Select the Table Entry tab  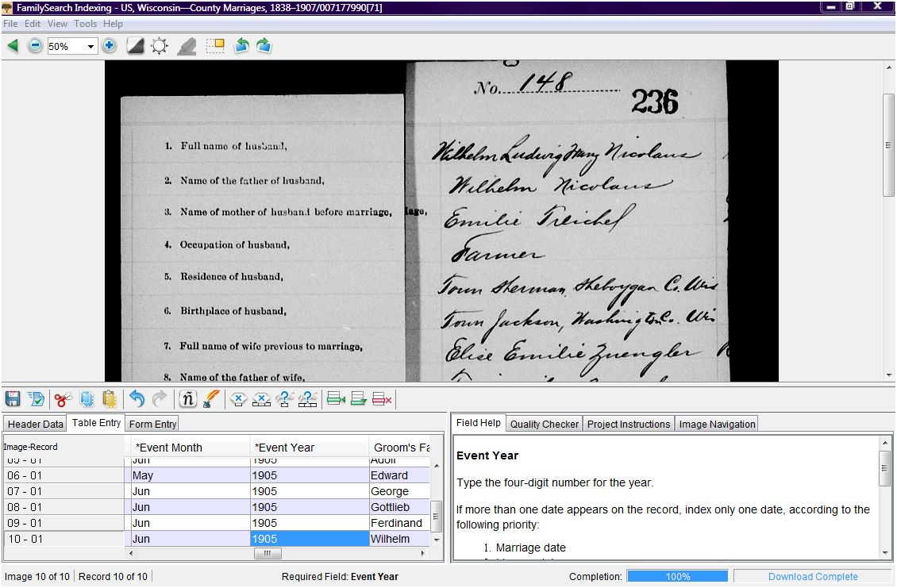coord(96,422)
